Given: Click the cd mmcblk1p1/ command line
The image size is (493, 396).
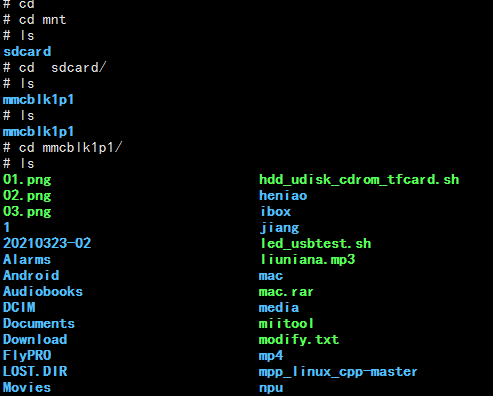Looking at the screenshot, I should coord(63,147).
